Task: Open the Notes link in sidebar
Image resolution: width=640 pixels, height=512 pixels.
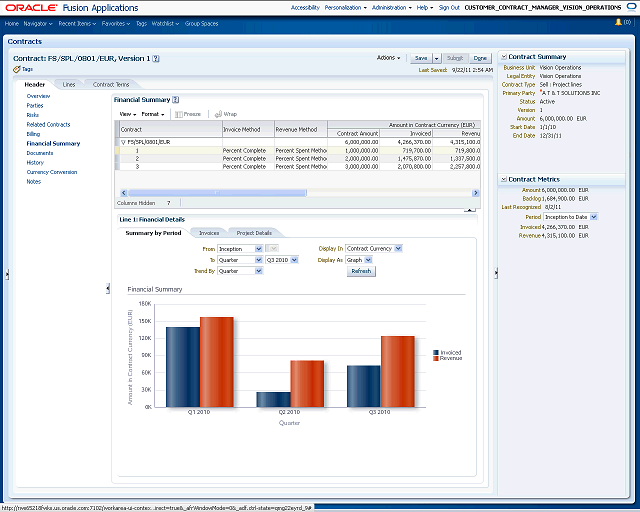Action: point(33,182)
